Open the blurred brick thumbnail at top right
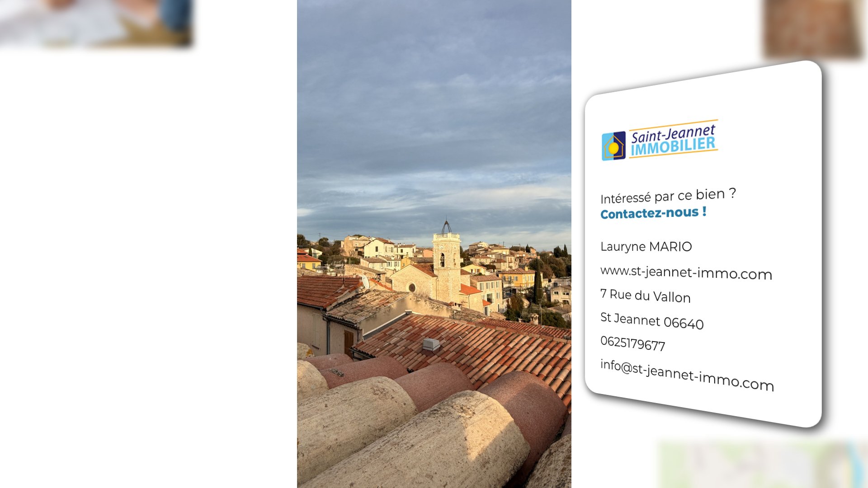The height and width of the screenshot is (488, 868). (812, 28)
